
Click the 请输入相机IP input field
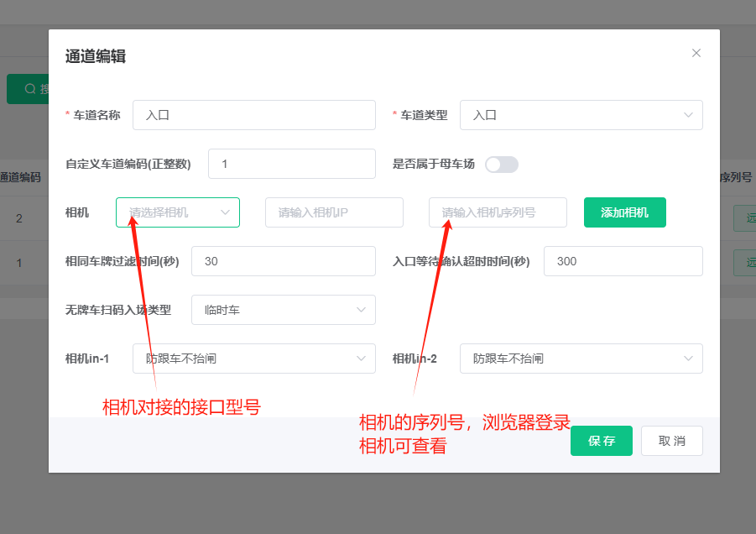click(x=334, y=212)
